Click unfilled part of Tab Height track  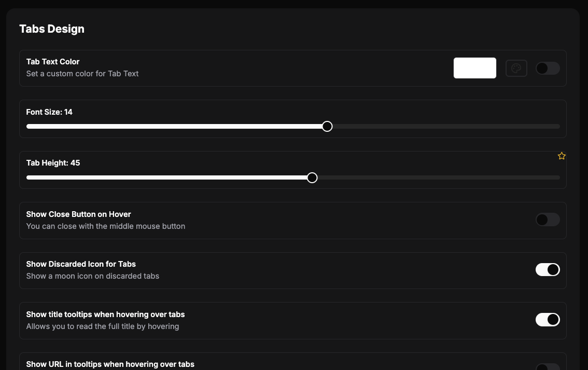click(439, 177)
